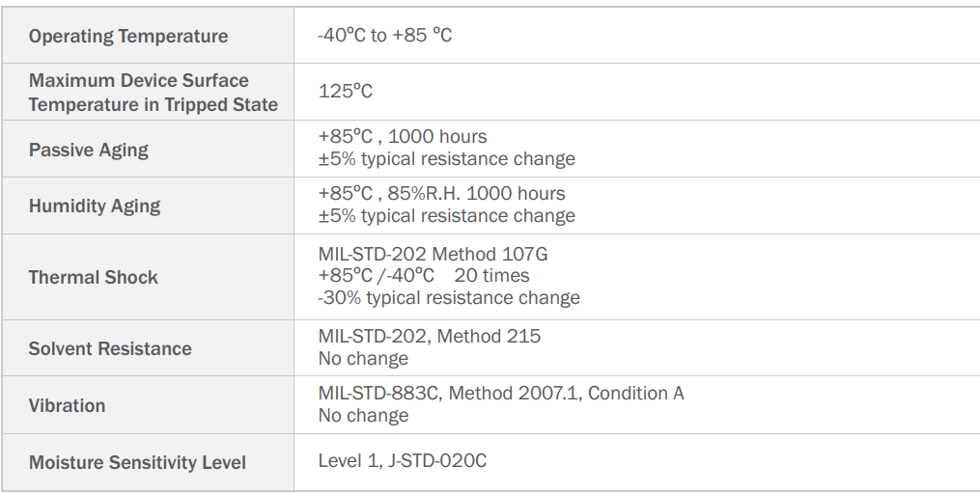Select the Moisture Sensitivity Level label
The height and width of the screenshot is (494, 980).
(137, 462)
